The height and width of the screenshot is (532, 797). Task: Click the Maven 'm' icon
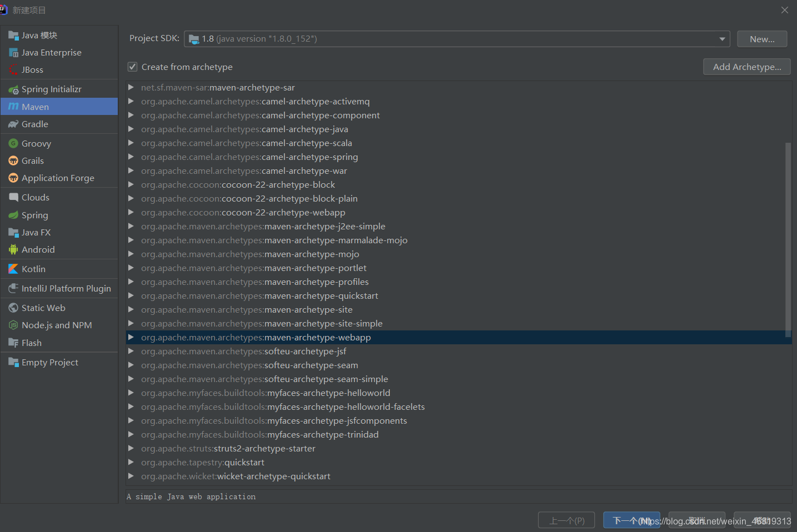pyautogui.click(x=13, y=107)
